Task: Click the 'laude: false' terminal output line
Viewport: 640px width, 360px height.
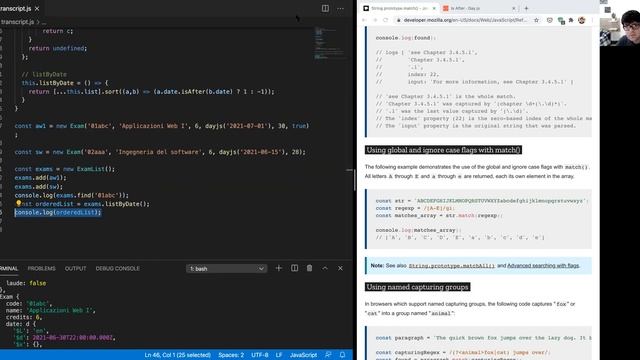Action: click(26, 283)
